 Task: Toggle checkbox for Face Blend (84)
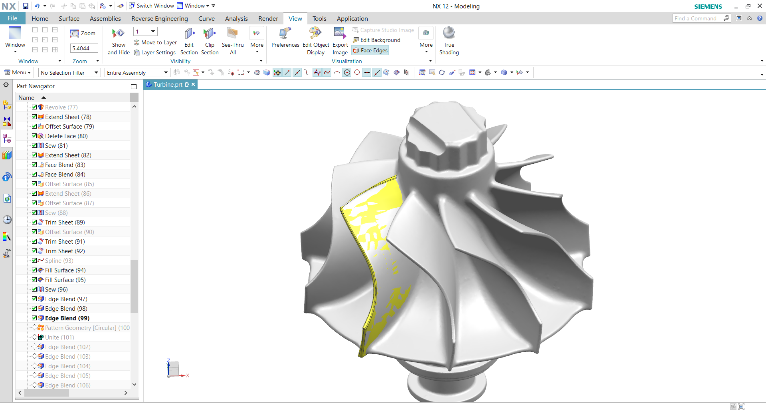(35, 174)
